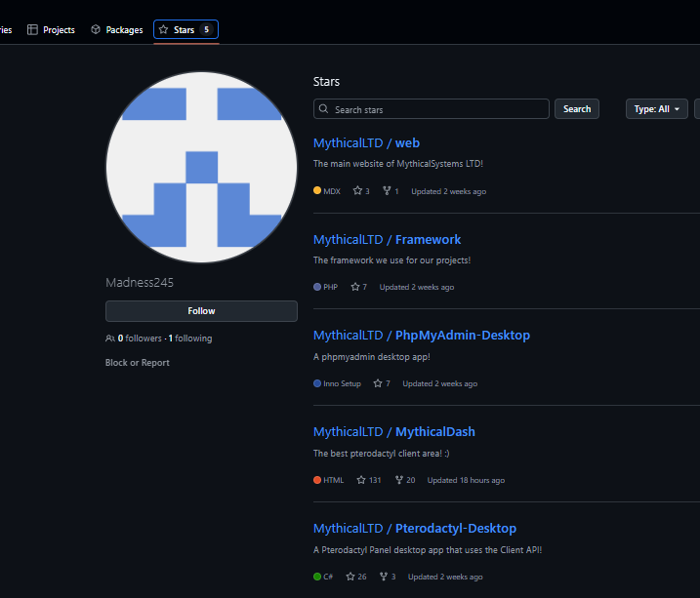Open the MythicalLTD / Framework repository
700x598 pixels.
387,239
